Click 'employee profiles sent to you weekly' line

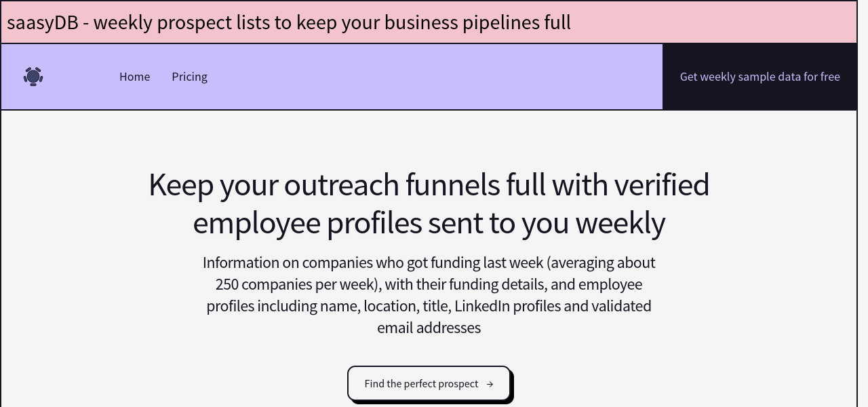click(429, 223)
